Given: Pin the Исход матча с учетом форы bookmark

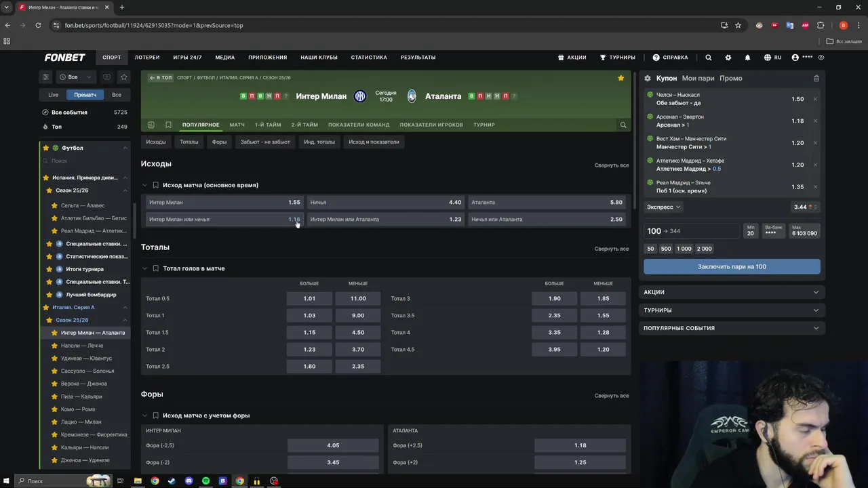Looking at the screenshot, I should (155, 415).
